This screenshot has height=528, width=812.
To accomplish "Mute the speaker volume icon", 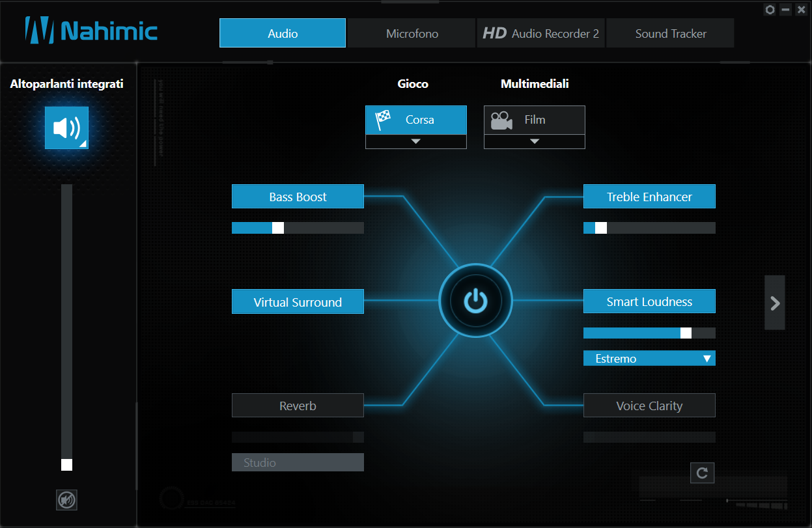I will click(x=66, y=499).
